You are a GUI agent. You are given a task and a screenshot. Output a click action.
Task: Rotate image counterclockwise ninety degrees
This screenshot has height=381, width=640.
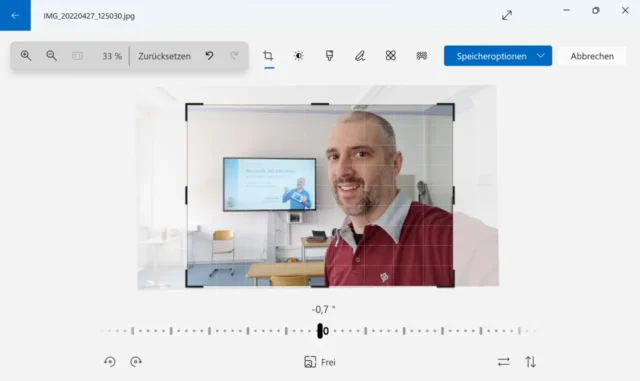tap(109, 362)
